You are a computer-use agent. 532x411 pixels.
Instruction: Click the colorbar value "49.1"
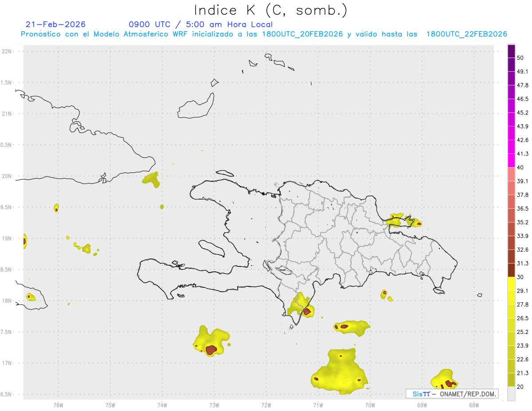click(523, 71)
